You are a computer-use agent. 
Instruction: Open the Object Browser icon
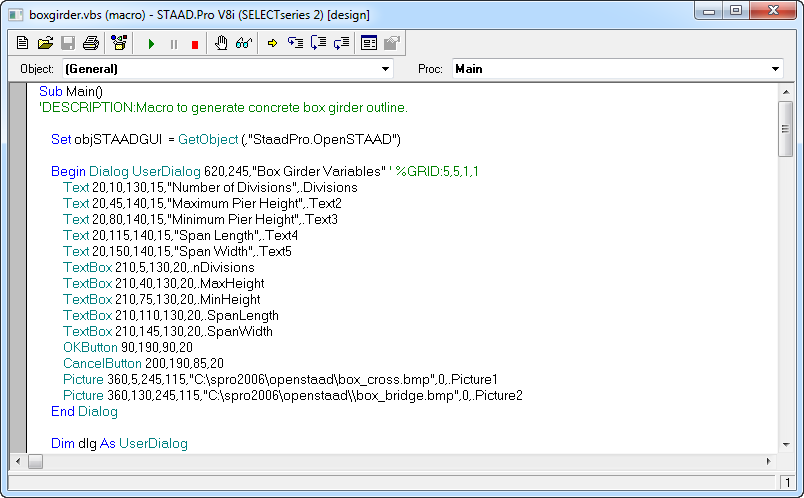pyautogui.click(x=119, y=43)
